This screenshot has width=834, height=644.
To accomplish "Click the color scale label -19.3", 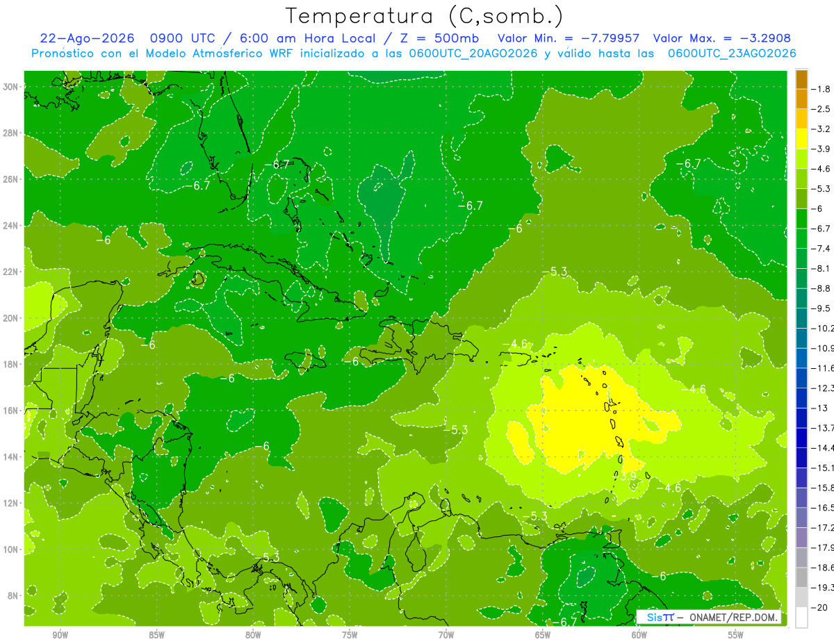I will (x=823, y=587).
